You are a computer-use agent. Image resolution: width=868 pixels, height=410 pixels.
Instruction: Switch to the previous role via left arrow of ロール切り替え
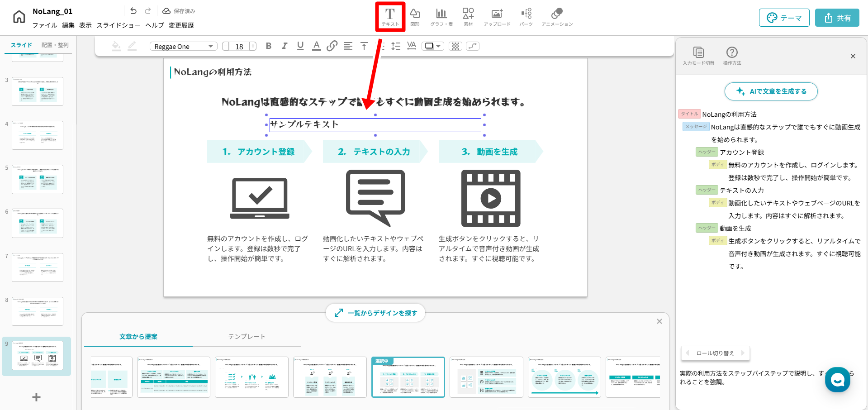pos(688,353)
